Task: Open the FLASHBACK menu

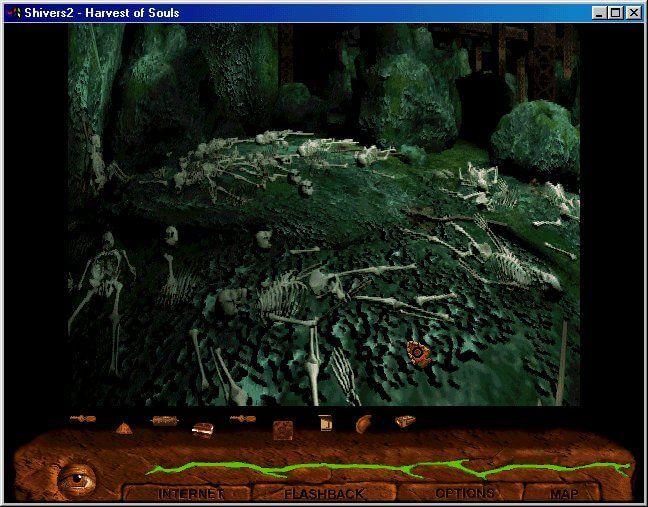Action: [324, 493]
